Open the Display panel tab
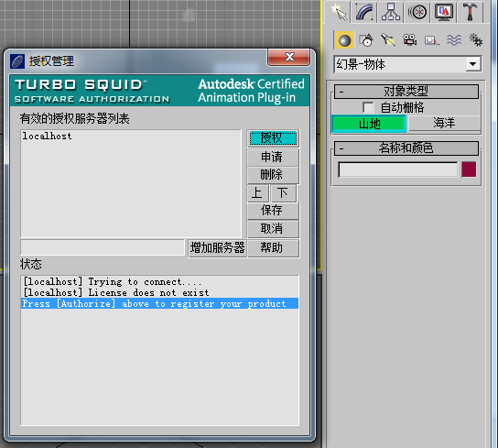Image resolution: width=498 pixels, height=448 pixels. coord(444,12)
